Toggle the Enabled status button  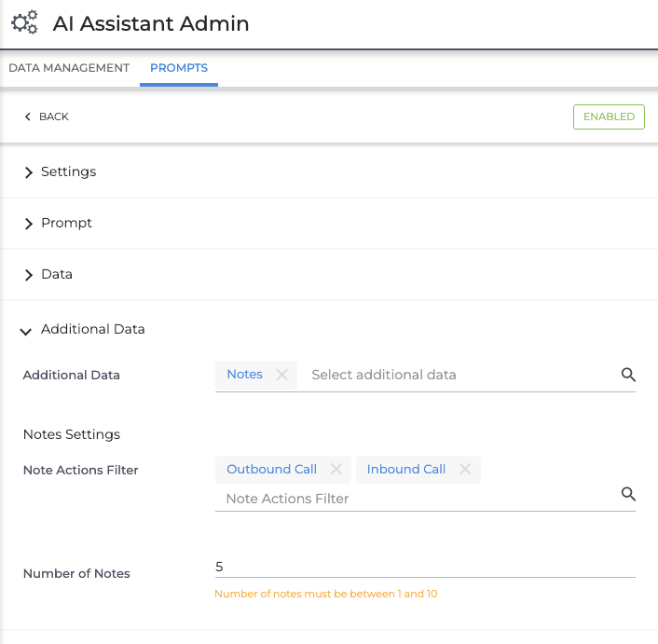pyautogui.click(x=609, y=116)
